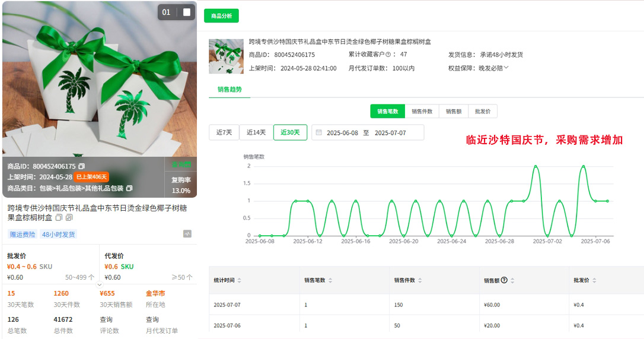Viewport: 644px width, 339px height.
Task: Sort rows by the 批发价 column arrows
Action: pyautogui.click(x=594, y=280)
